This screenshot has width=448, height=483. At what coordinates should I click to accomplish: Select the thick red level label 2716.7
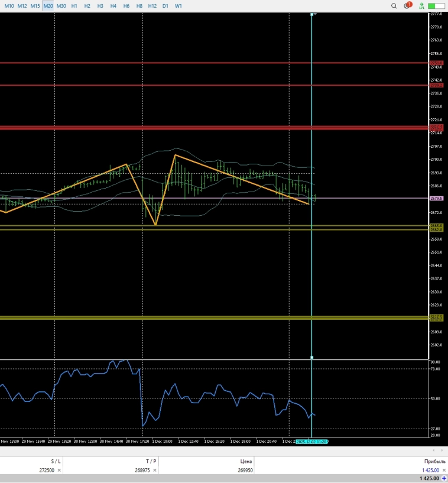point(437,128)
